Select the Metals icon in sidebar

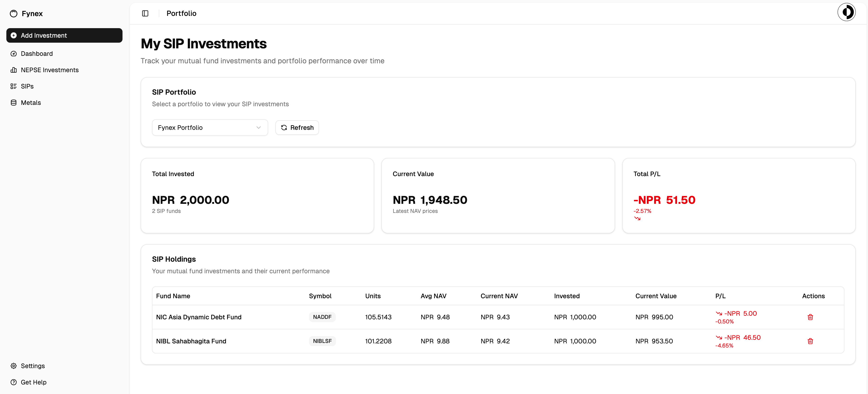[13, 102]
